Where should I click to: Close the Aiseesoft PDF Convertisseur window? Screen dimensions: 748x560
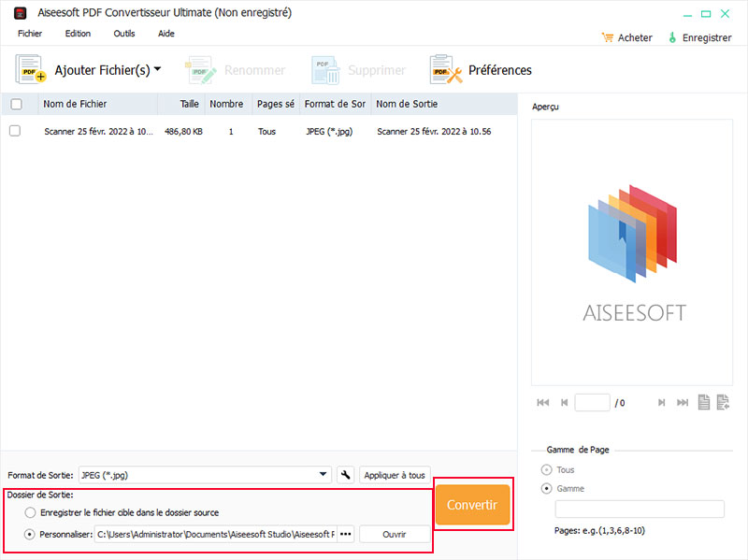pos(726,13)
